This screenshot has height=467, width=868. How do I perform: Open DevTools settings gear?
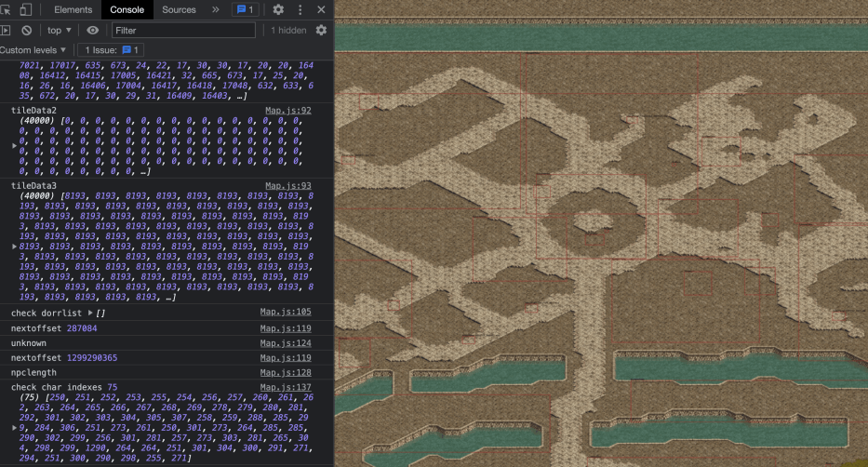click(x=278, y=9)
